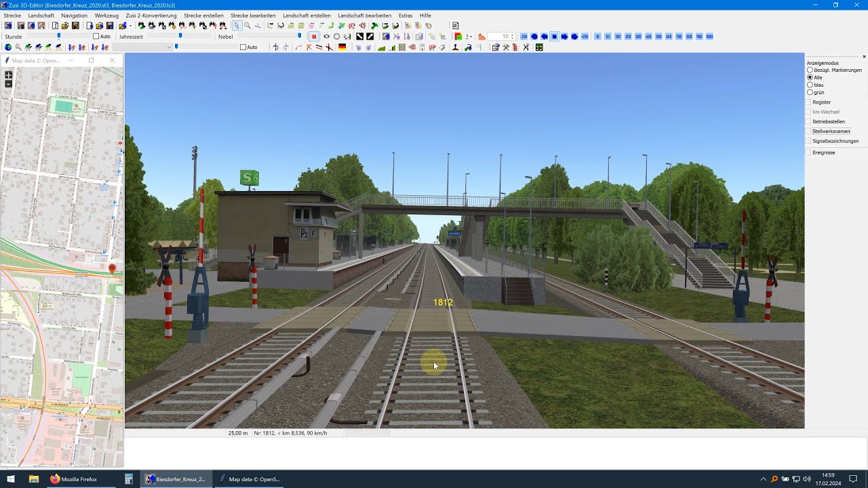Image resolution: width=868 pixels, height=488 pixels.
Task: Click the German flag icon
Action: (342, 47)
